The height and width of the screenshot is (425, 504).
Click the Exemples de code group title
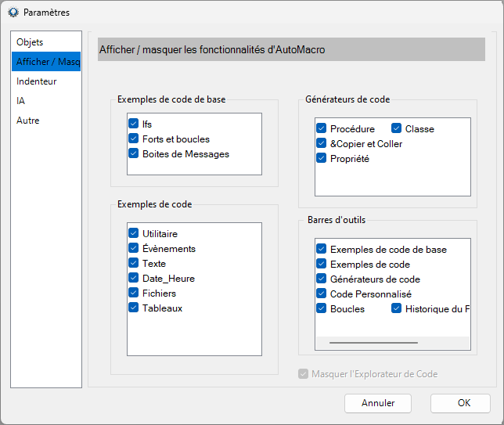click(155, 204)
